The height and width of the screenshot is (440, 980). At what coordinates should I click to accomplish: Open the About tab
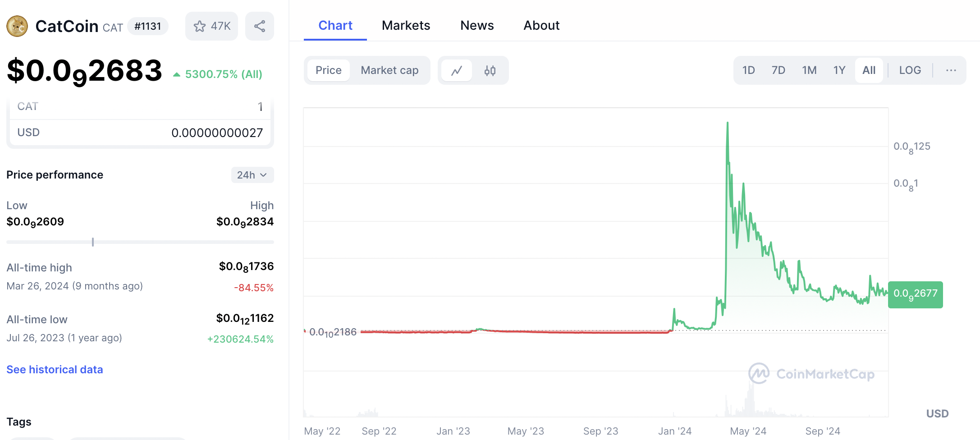tap(541, 25)
